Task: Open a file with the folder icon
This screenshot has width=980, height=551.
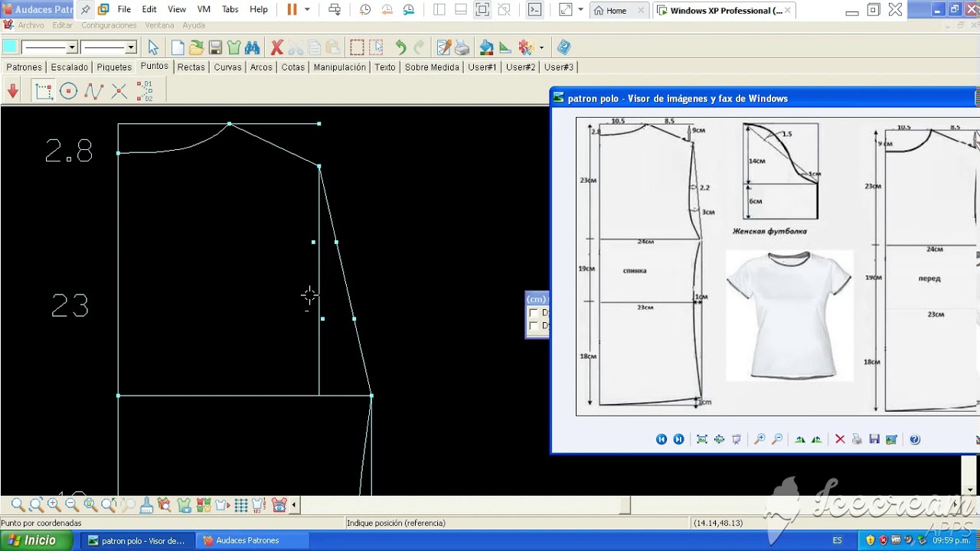Action: (x=196, y=47)
